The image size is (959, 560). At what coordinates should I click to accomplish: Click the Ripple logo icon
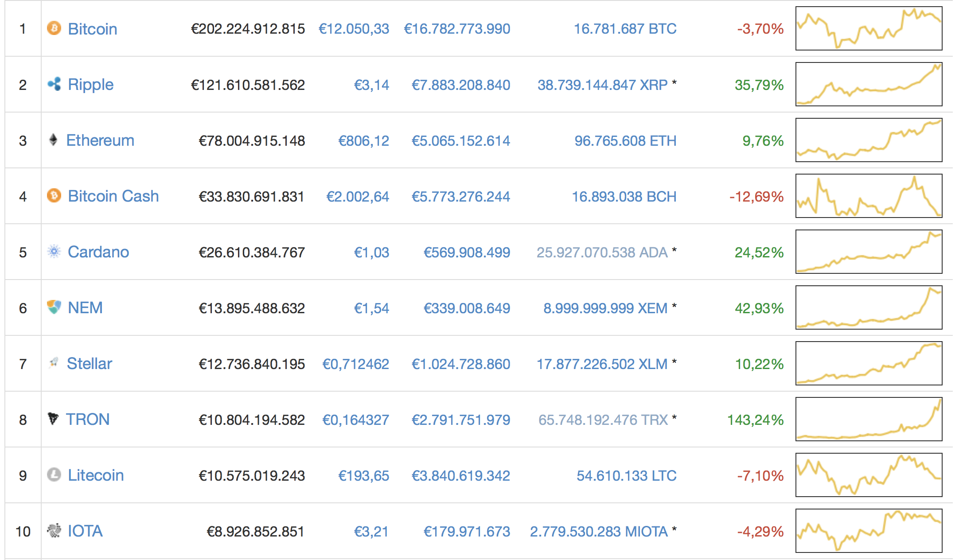(54, 84)
